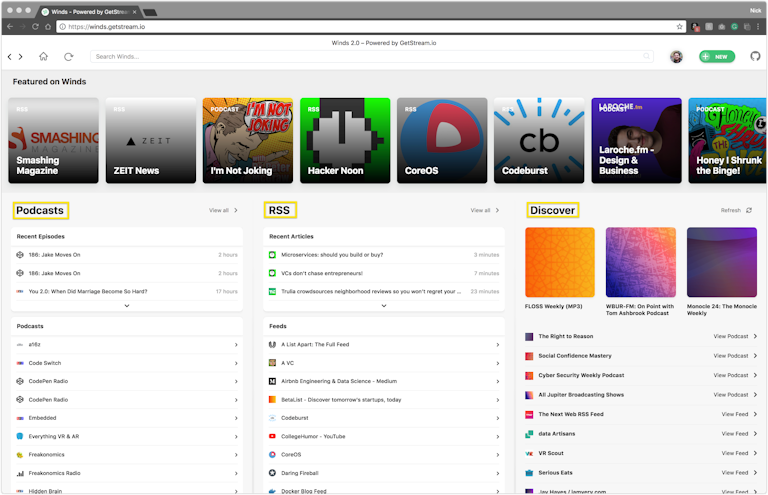The width and height of the screenshot is (768, 495).
Task: Click the NEW button
Action: (717, 57)
